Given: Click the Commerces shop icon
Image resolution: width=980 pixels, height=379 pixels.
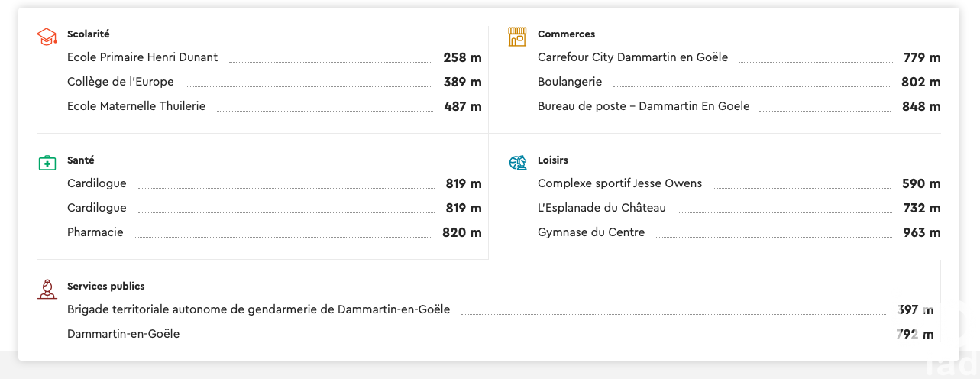Looking at the screenshot, I should tap(518, 36).
